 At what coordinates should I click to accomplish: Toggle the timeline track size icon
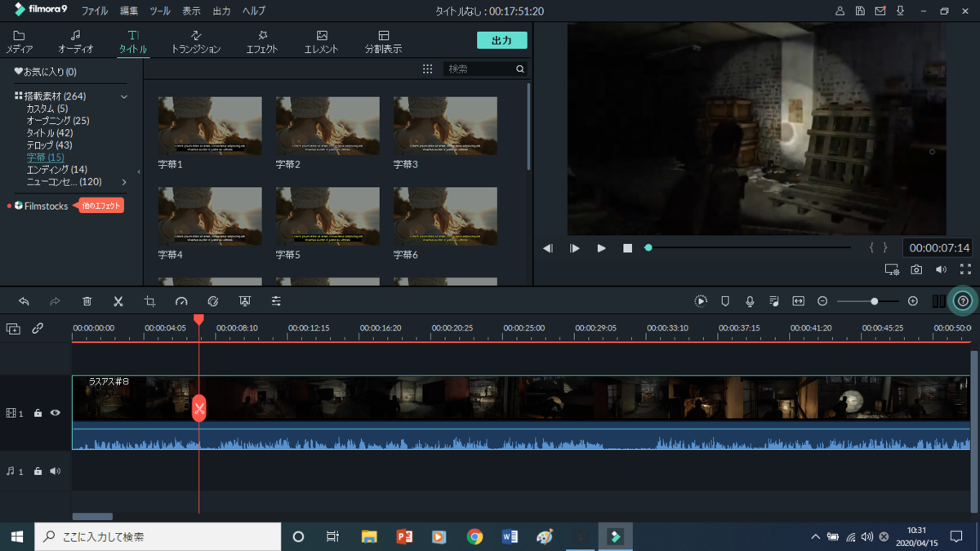click(938, 301)
